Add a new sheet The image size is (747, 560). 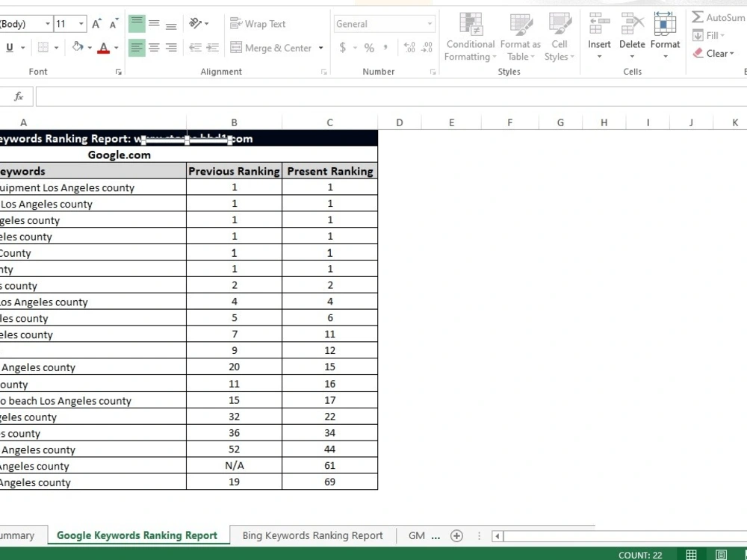point(456,536)
